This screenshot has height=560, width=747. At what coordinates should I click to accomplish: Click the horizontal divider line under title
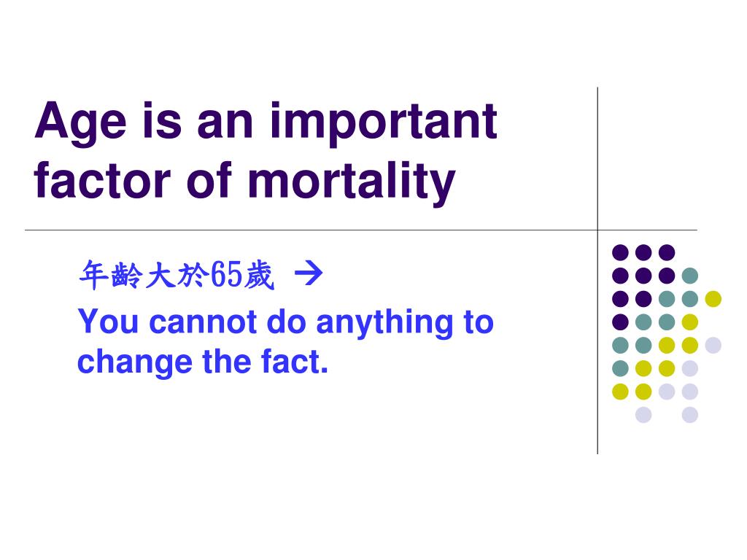click(x=360, y=230)
